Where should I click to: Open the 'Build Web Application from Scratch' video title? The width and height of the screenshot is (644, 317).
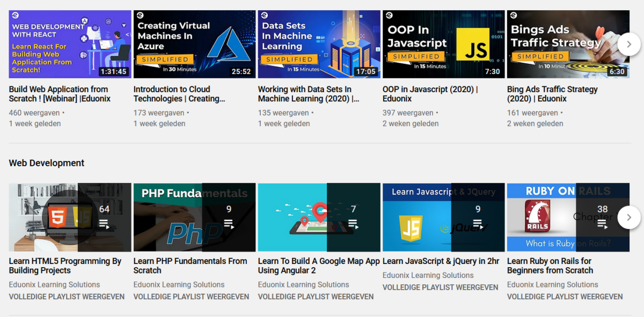(60, 94)
